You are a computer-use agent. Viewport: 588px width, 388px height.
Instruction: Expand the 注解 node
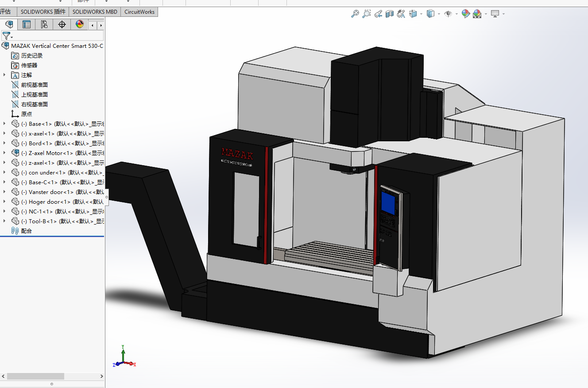click(4, 75)
